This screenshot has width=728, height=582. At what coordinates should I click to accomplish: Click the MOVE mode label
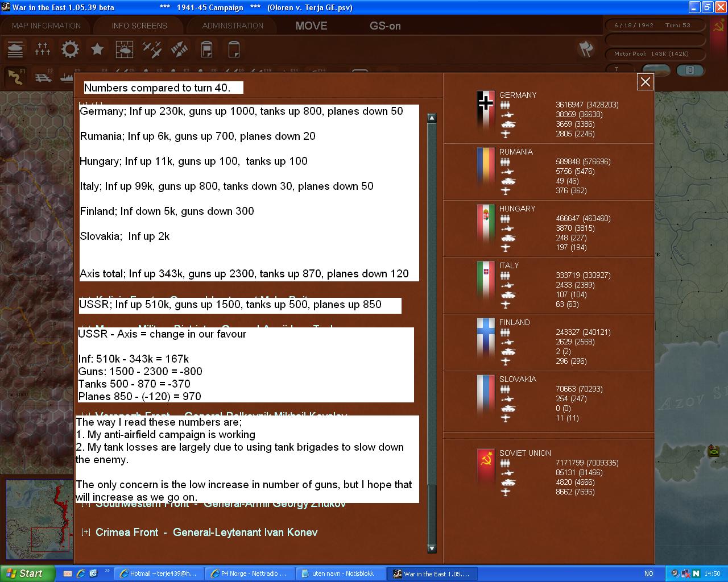(x=312, y=26)
